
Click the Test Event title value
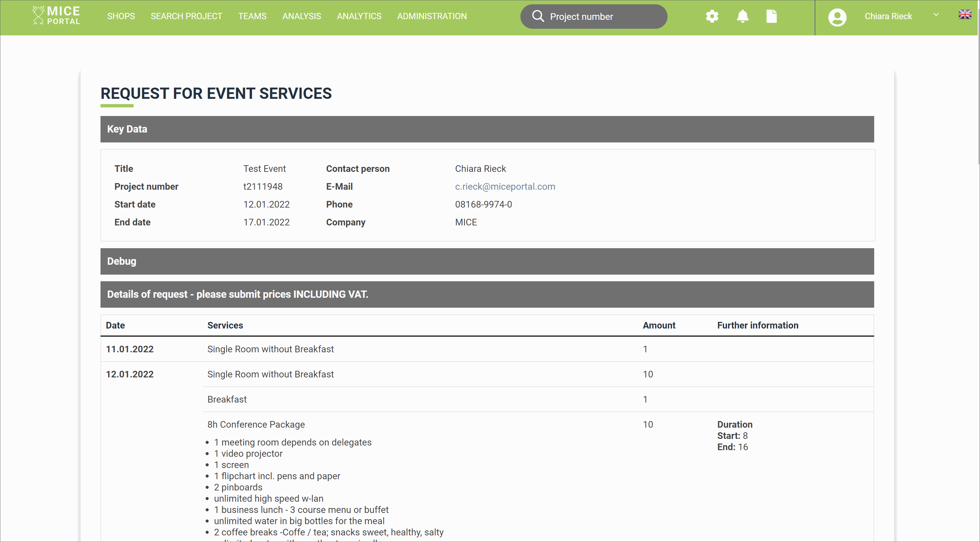265,169
